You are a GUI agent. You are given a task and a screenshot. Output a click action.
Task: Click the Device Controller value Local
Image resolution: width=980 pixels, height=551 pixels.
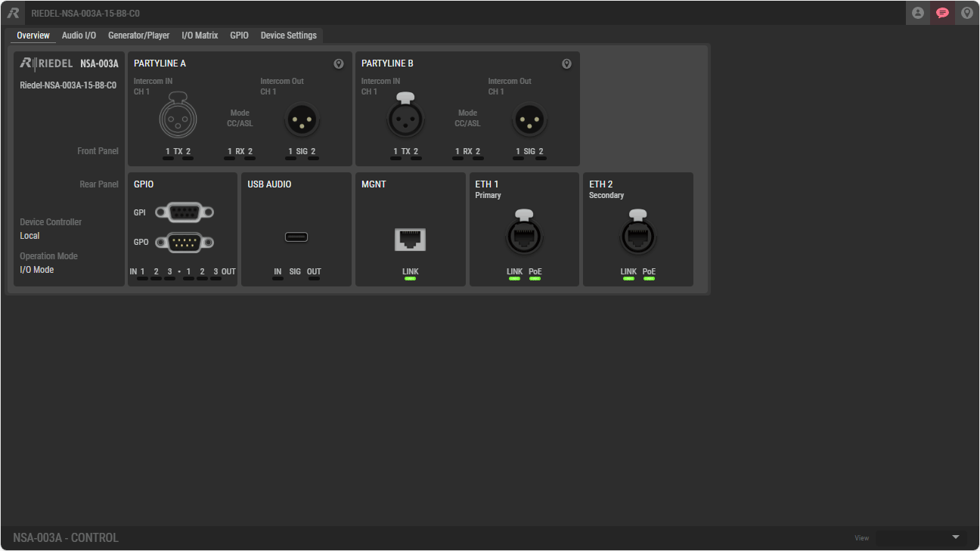[x=29, y=236]
